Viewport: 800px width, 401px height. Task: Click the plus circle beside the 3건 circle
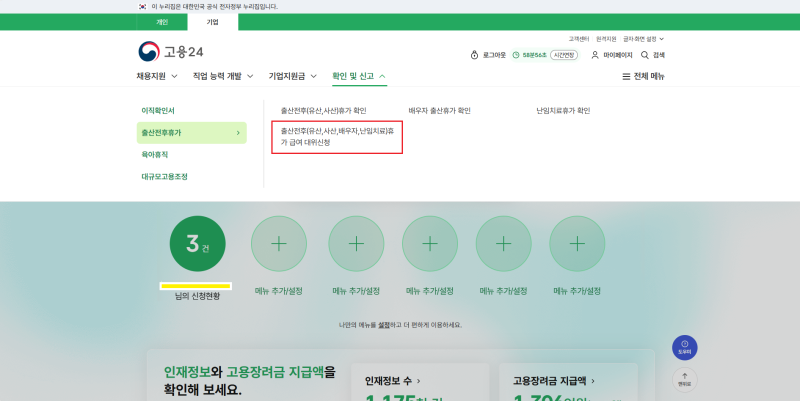click(x=279, y=244)
